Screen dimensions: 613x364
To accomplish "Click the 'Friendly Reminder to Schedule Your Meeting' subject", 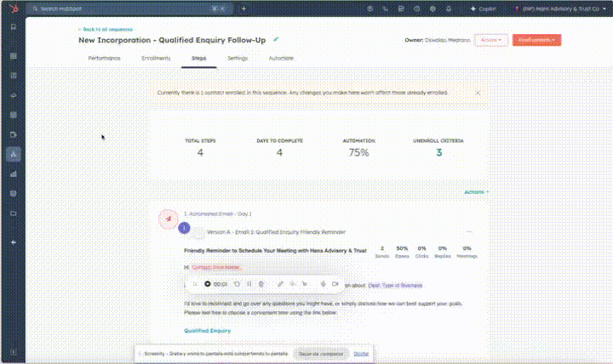I will point(275,251).
